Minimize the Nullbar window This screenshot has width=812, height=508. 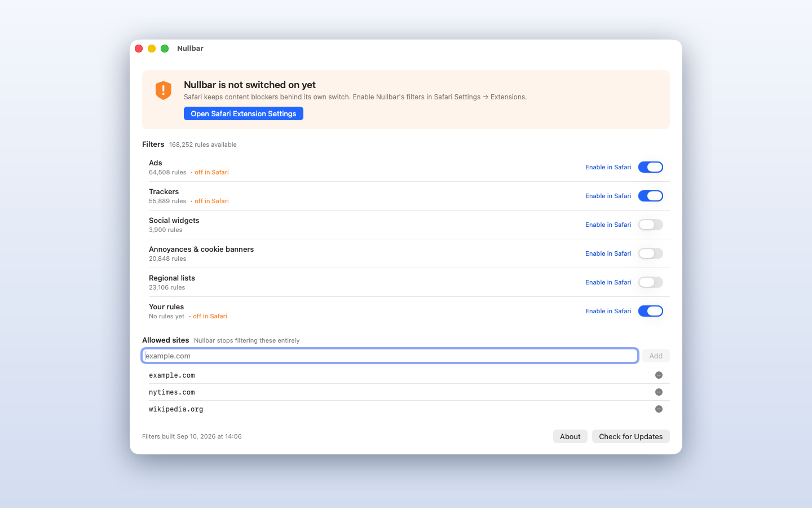152,49
